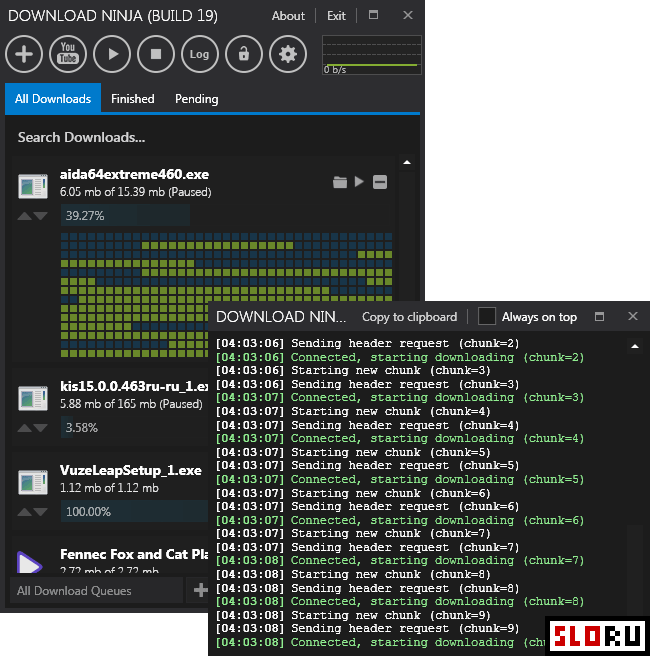Stop downloads with the stop toolbar button
Viewport: 650px width, 656px height.
click(x=156, y=54)
